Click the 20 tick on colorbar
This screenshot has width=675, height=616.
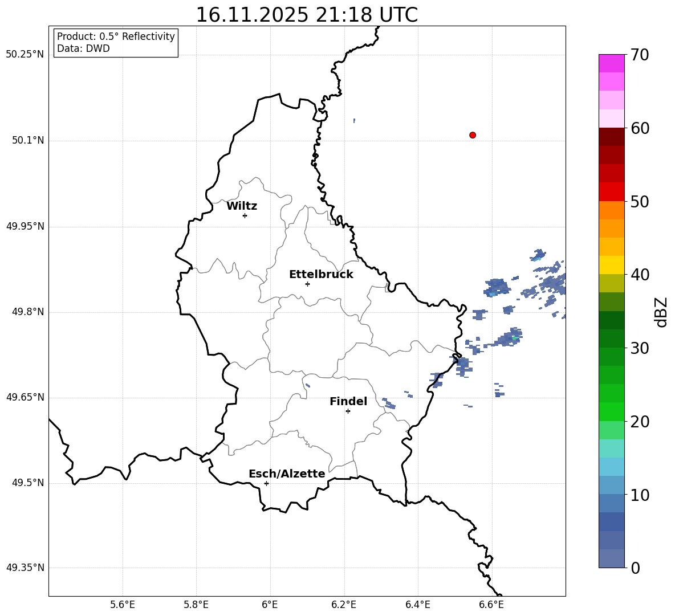coord(640,422)
